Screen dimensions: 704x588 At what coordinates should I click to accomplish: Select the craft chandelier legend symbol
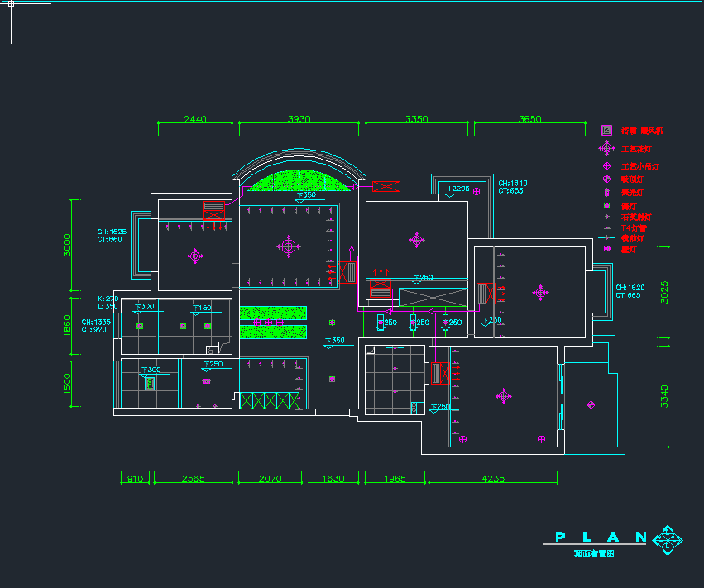pos(606,148)
